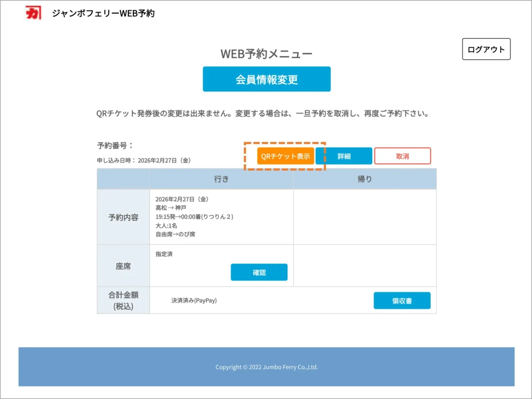This screenshot has width=532, height=399.
Task: Click the 座席 row label
Action: click(123, 266)
